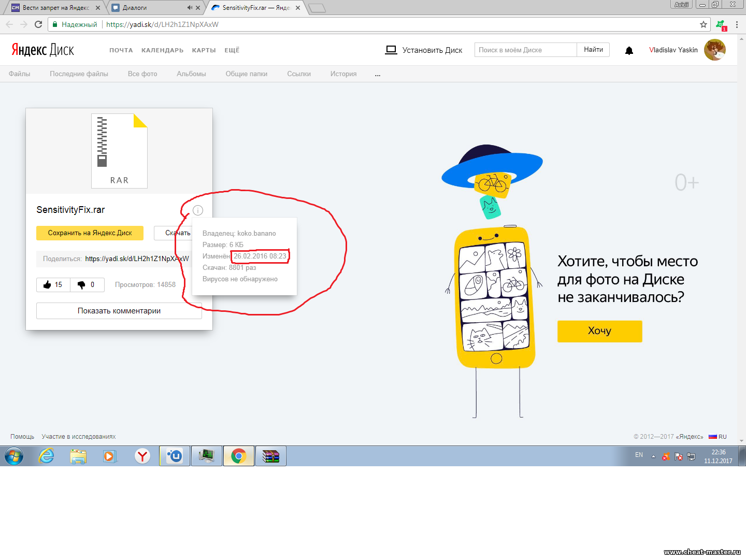
Task: Open WinRAR from the taskbar
Action: 270,456
